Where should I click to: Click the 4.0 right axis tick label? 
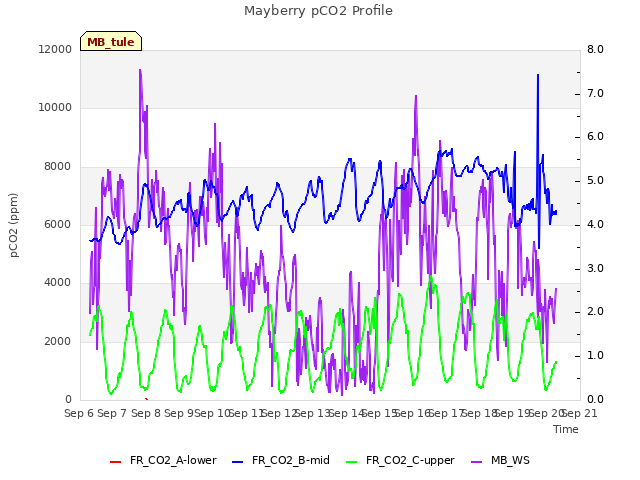point(595,224)
